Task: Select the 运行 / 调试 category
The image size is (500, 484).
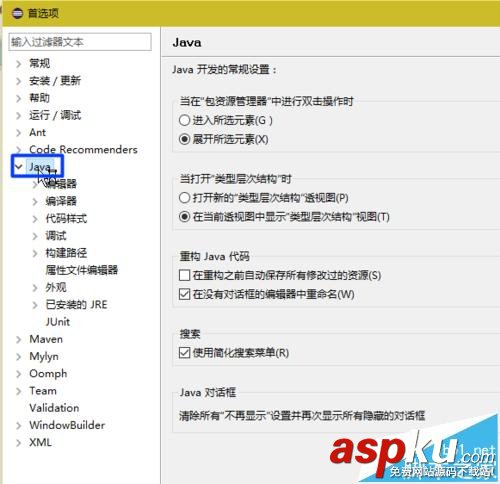Action: coord(55,115)
